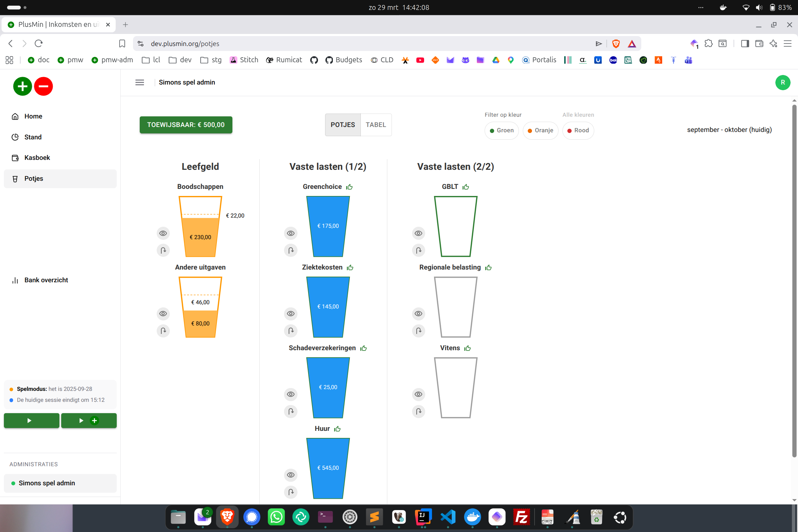Screen dimensions: 798x532
Task: Toggle visibility eye for Vitens pot
Action: (418, 394)
